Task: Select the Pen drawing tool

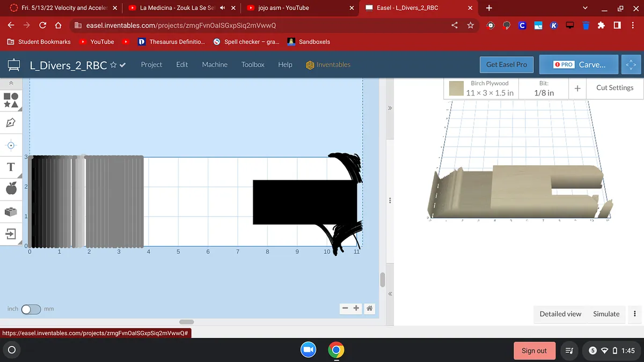Action: [x=11, y=123]
